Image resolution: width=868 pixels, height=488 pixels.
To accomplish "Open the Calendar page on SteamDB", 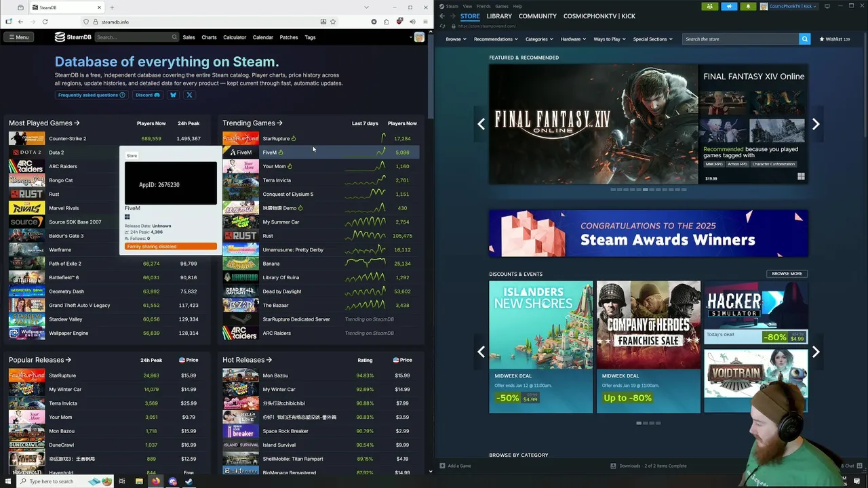I will [262, 37].
